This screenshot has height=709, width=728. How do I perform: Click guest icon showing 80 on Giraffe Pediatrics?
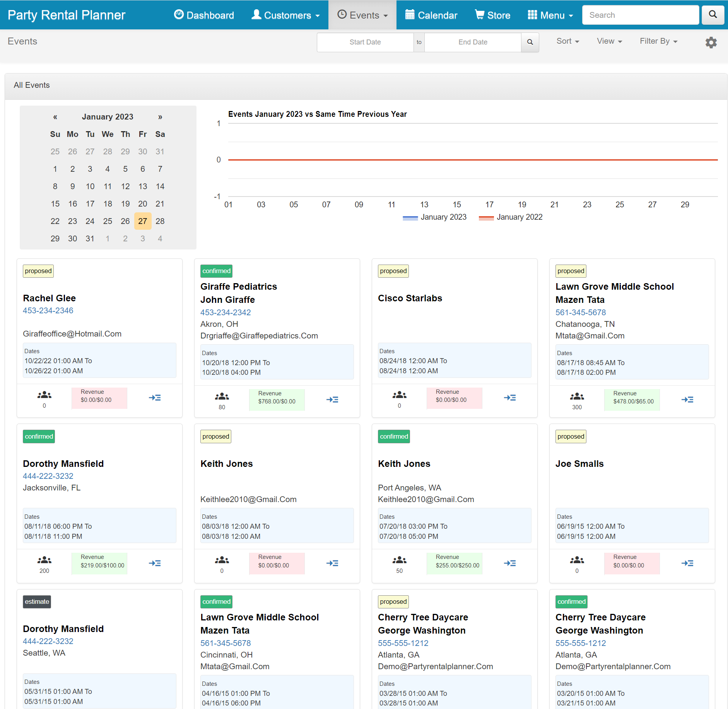[x=222, y=396]
